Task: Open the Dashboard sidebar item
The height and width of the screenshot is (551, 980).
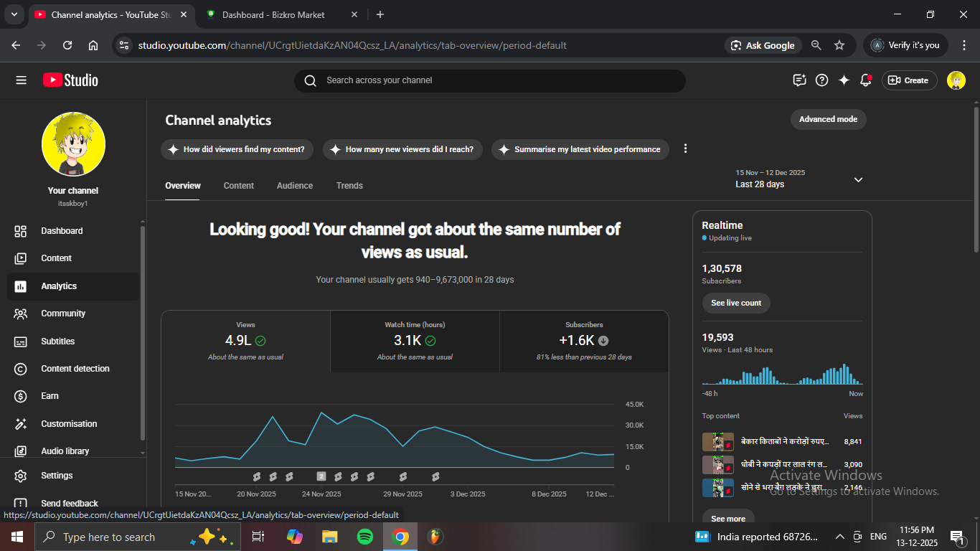Action: pyautogui.click(x=62, y=231)
